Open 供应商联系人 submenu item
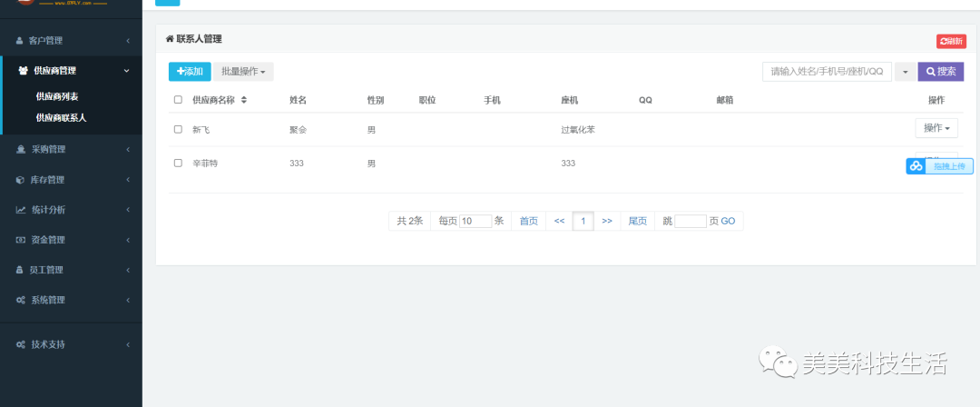This screenshot has width=980, height=407. [62, 117]
